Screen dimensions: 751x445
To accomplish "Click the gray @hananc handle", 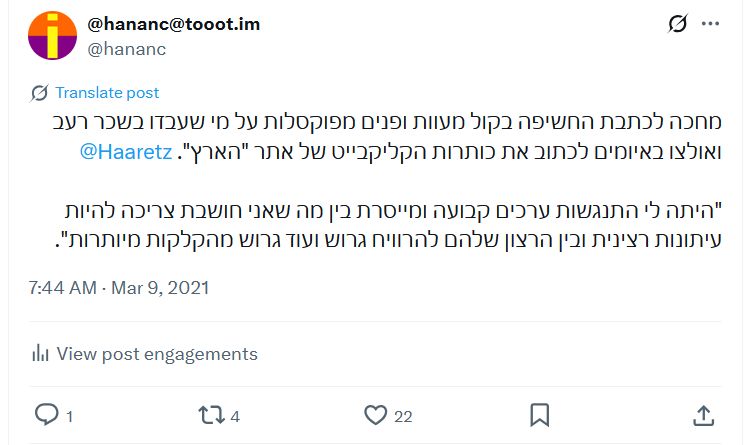I will [127, 47].
